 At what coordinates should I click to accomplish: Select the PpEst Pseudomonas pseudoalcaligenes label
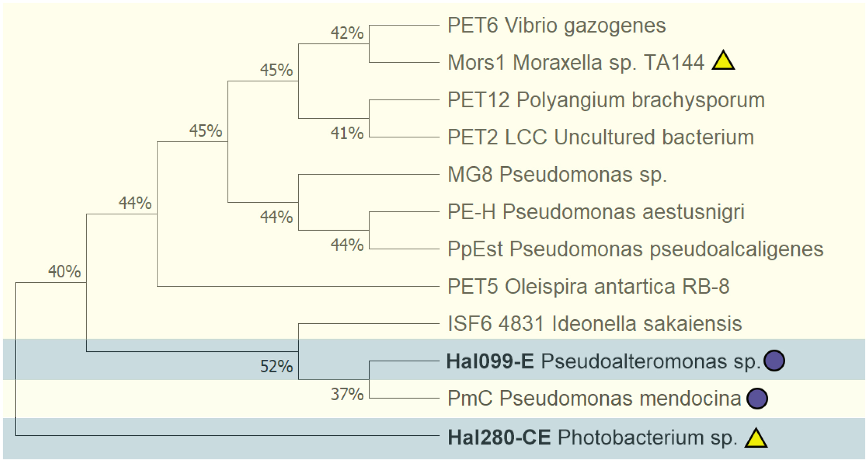point(635,250)
